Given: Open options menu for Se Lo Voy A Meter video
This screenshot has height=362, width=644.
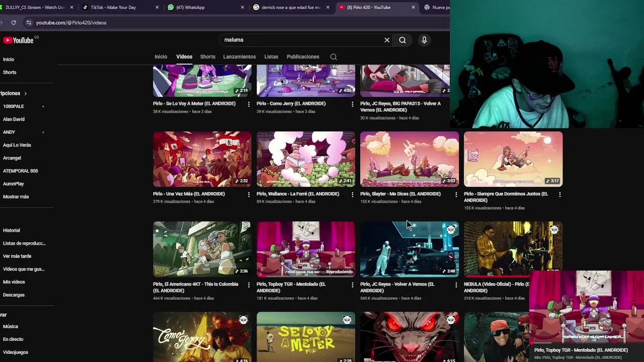Looking at the screenshot, I should tap(249, 104).
